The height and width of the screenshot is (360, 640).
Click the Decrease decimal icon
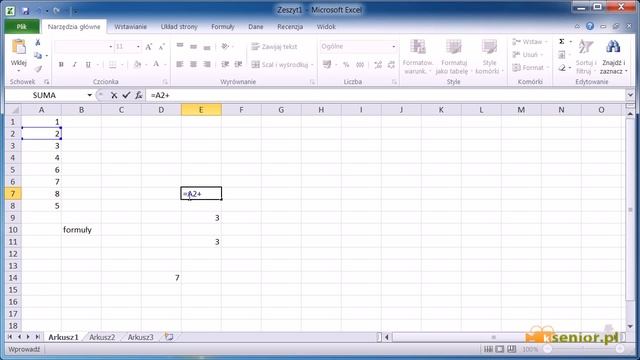click(x=391, y=64)
